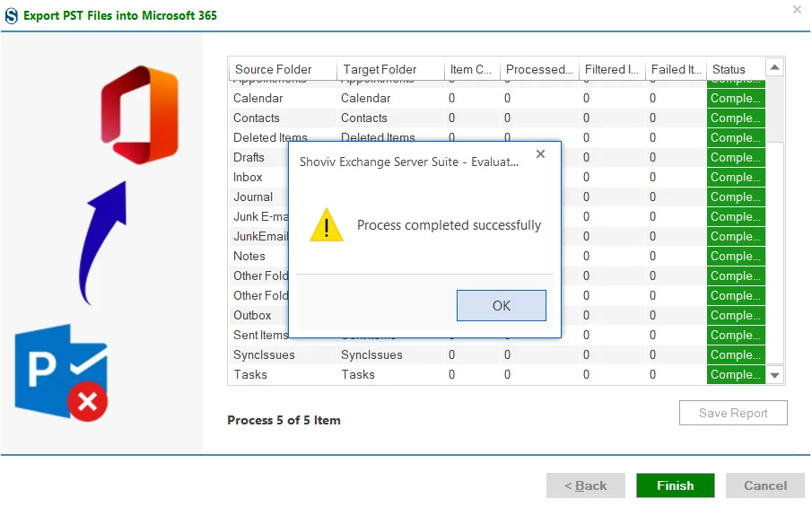Click the Process 5 of 5 Item label
The height and width of the screenshot is (507, 812).
point(284,420)
